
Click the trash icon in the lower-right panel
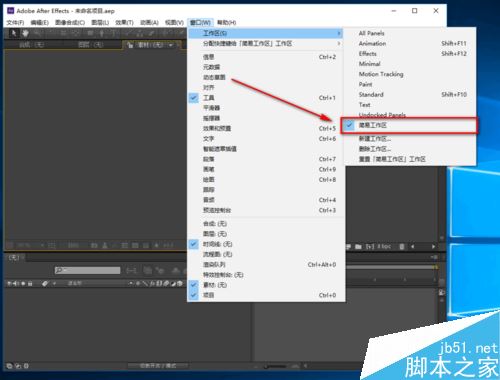coord(402,247)
